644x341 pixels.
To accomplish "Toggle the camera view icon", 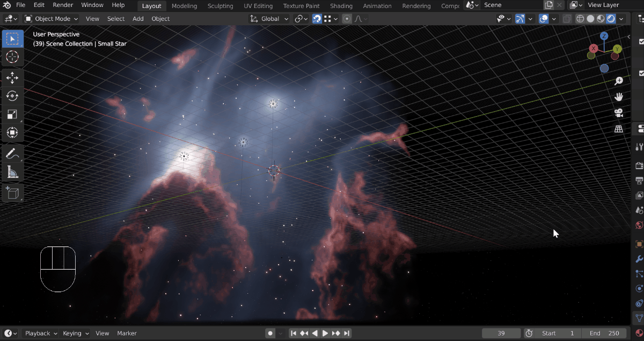I will [x=619, y=113].
